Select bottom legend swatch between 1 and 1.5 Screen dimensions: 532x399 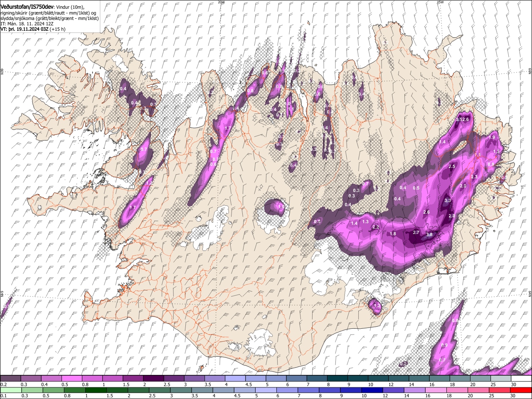[x=96, y=390]
